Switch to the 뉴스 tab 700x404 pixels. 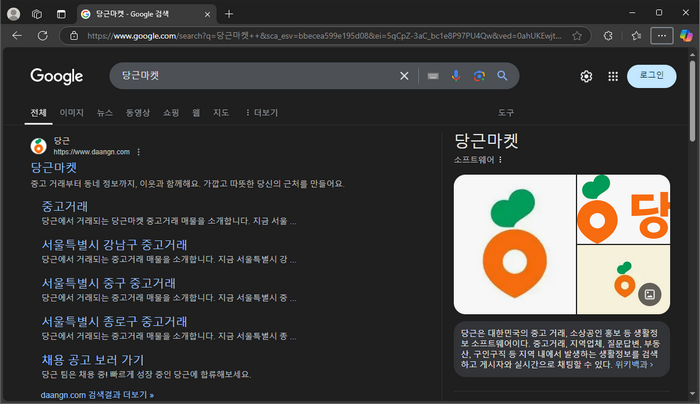coord(105,113)
